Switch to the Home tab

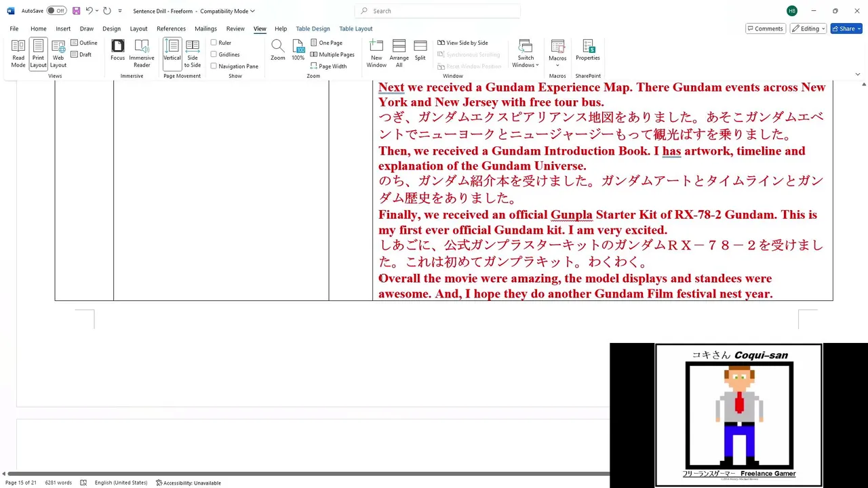[x=39, y=28]
